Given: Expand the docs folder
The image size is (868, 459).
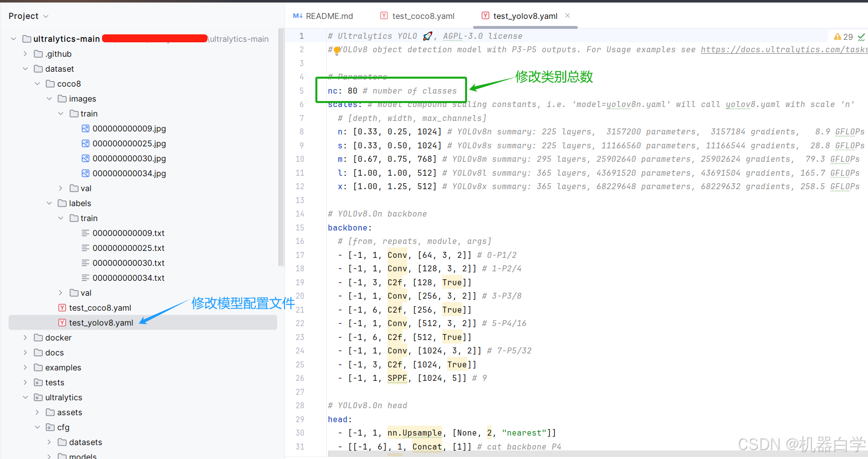Looking at the screenshot, I should 25,352.
